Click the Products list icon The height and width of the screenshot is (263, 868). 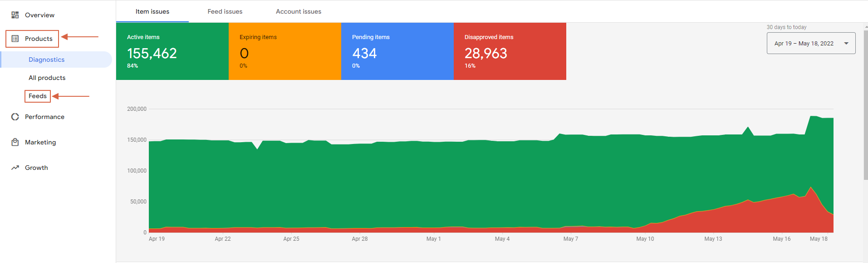click(15, 39)
